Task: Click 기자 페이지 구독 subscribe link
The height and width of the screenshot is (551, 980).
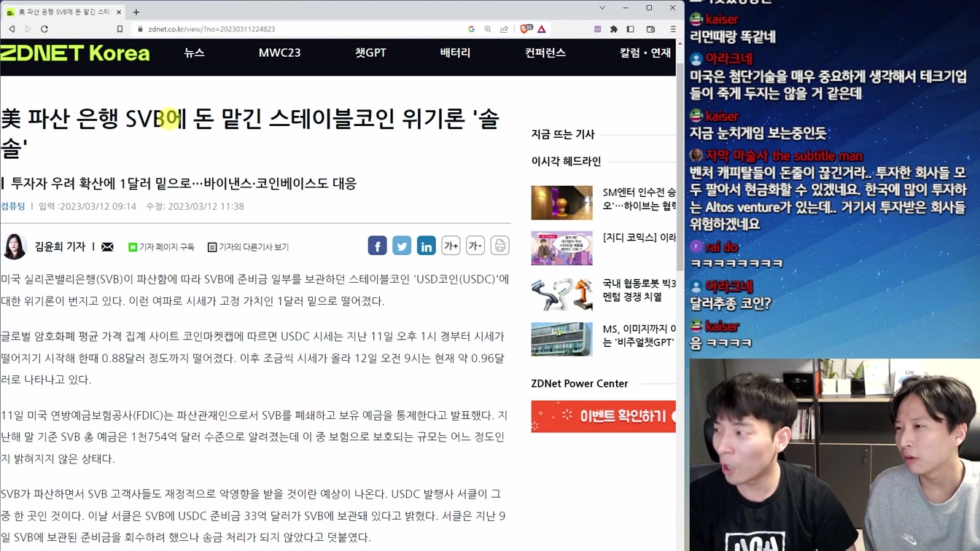Action: tap(161, 247)
